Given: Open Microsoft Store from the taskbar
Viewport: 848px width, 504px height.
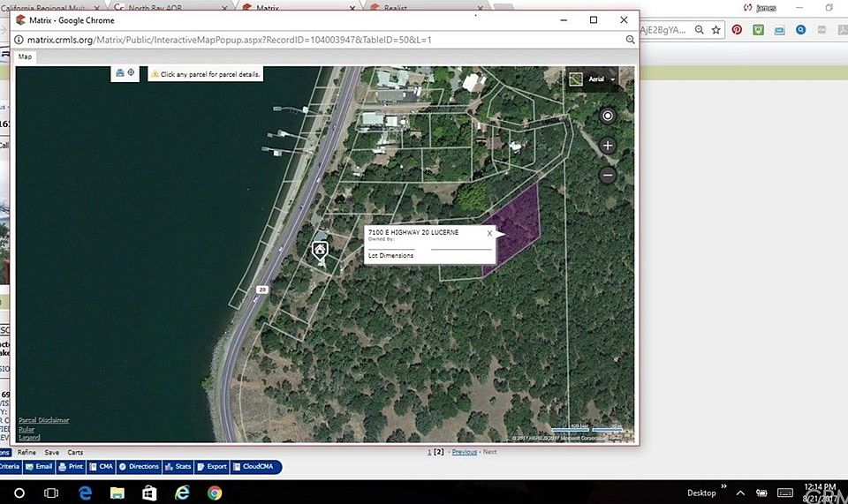Looking at the screenshot, I should tap(150, 493).
